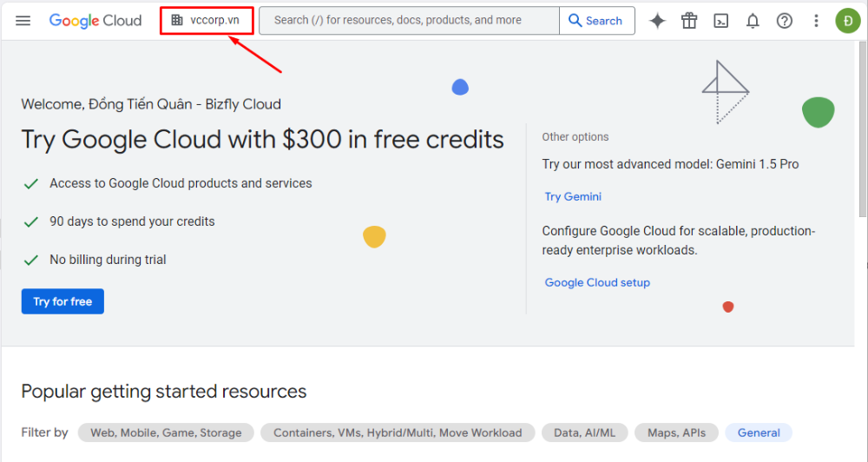
Task: Click the Google Cloud logo
Action: point(95,21)
